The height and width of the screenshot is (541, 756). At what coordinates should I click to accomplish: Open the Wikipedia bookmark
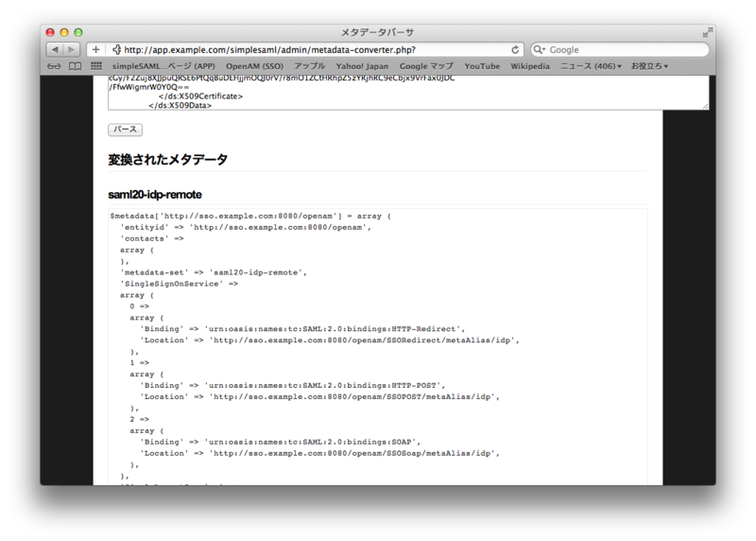530,66
